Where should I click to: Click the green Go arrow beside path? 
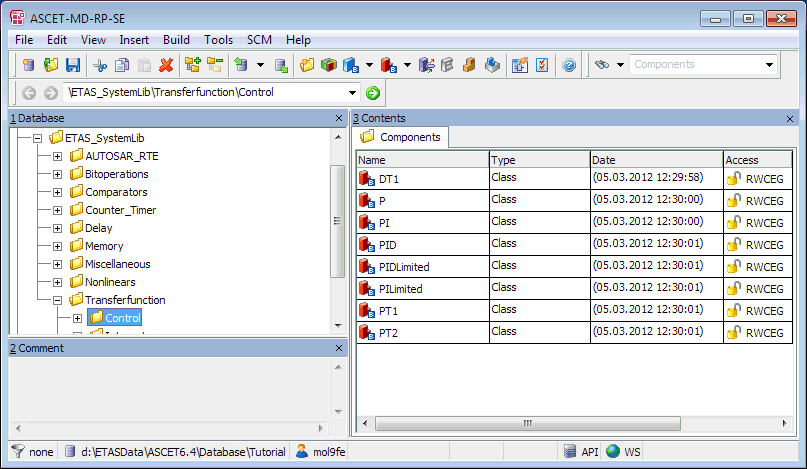coord(373,93)
